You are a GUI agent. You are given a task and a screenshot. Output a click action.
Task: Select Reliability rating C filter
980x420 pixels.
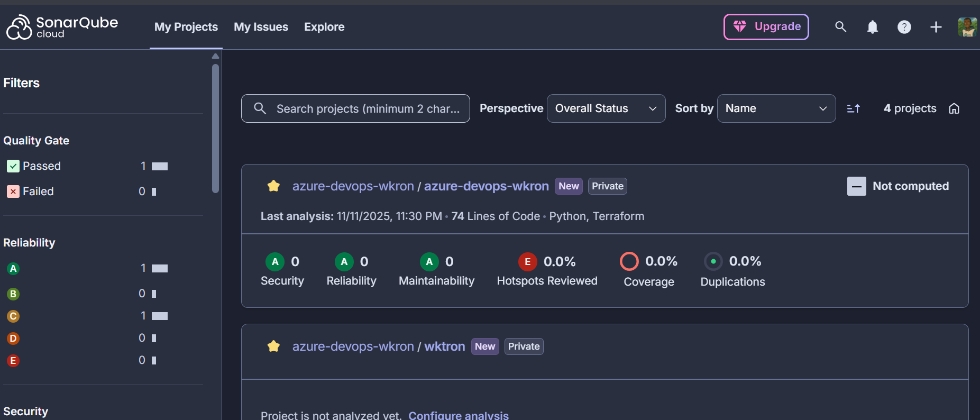[13, 316]
